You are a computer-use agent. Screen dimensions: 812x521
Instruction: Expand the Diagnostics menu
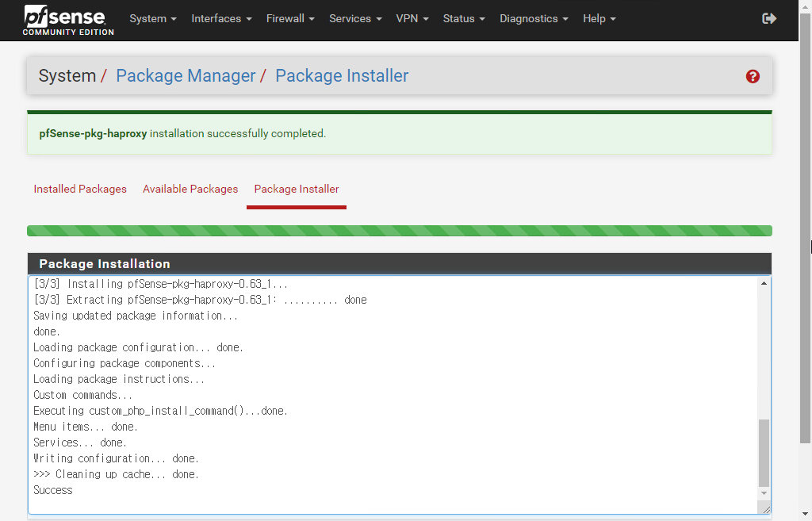click(x=534, y=19)
